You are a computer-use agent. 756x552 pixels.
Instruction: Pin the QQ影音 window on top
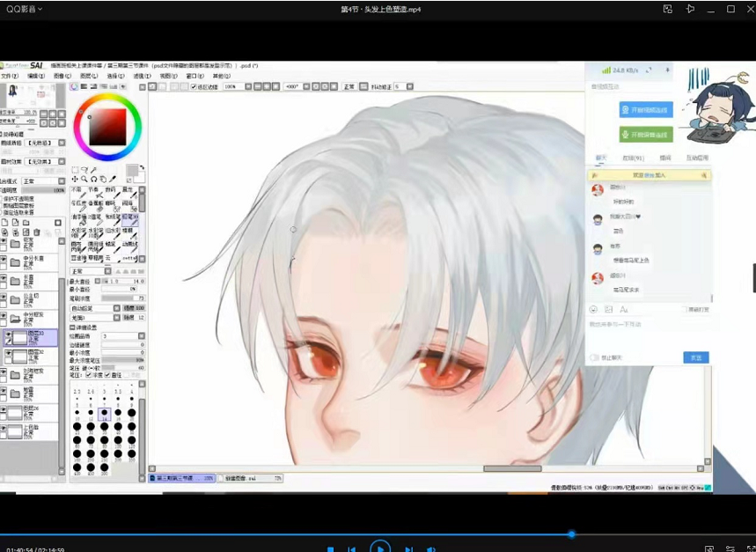(690, 9)
